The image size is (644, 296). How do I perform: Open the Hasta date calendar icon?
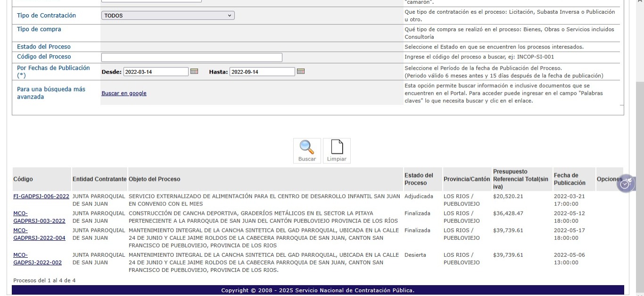[x=301, y=71]
